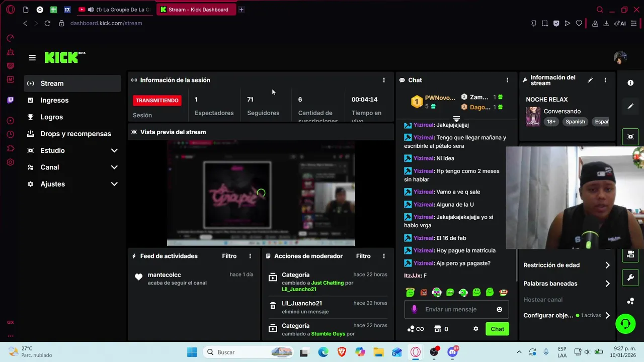Open Brave browser from taskbar
This screenshot has height=362, width=644.
pos(342,352)
